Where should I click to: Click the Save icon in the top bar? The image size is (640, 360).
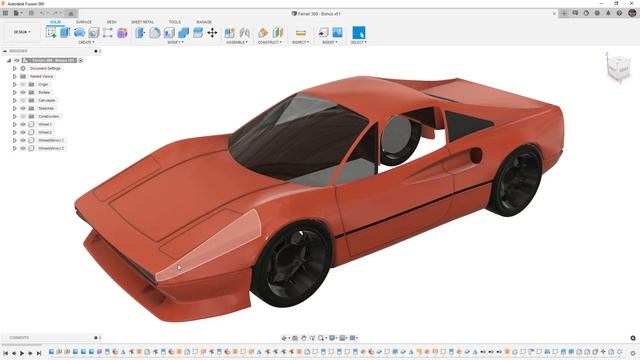(31, 13)
